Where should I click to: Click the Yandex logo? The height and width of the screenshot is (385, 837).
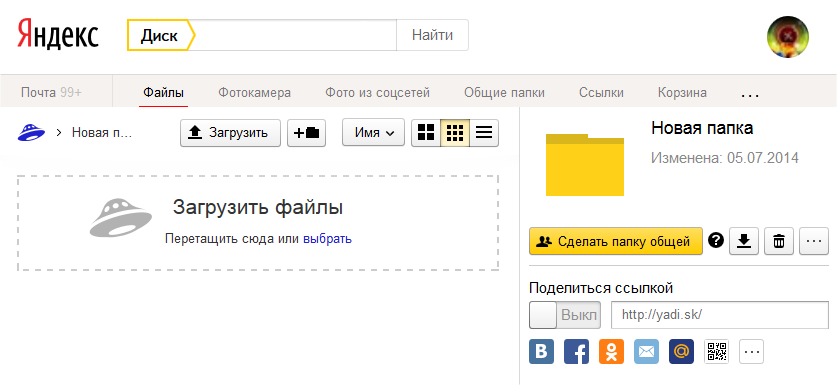[x=58, y=35]
